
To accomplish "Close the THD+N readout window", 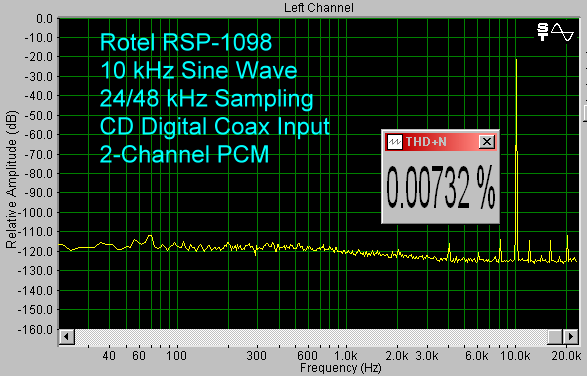I will pos(486,142).
